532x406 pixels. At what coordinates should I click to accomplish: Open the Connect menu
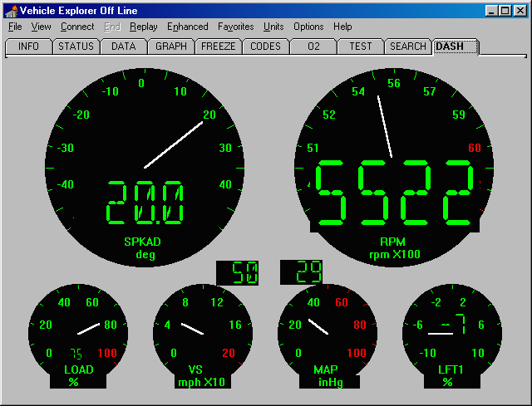[x=77, y=27]
